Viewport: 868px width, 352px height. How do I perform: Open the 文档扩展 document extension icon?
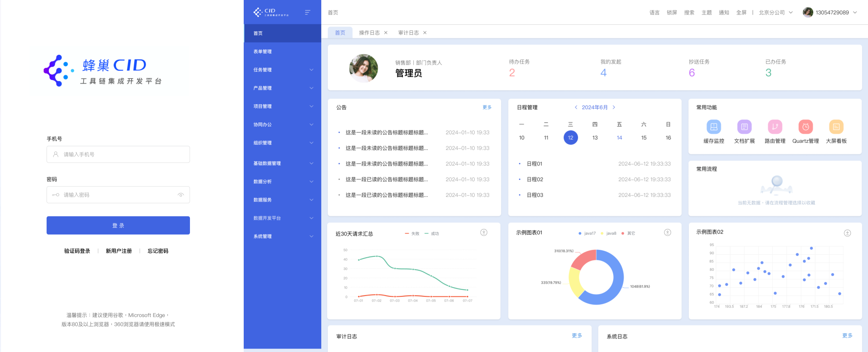click(x=744, y=127)
